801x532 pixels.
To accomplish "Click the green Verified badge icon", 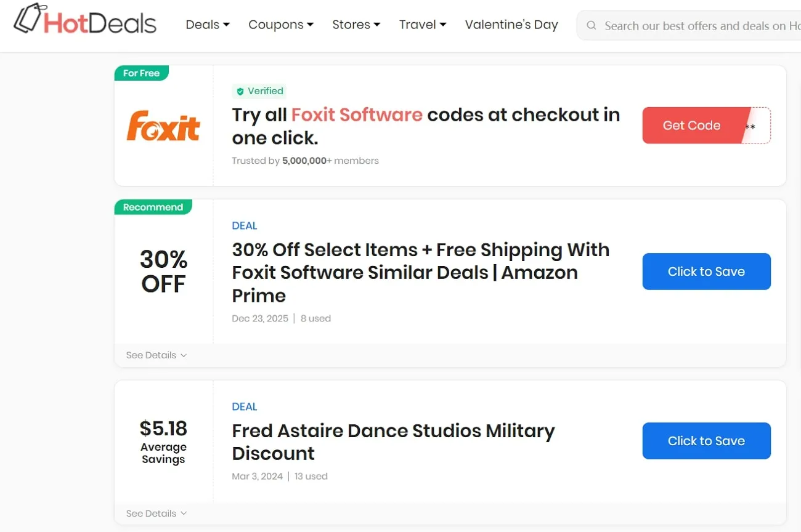I will click(240, 91).
